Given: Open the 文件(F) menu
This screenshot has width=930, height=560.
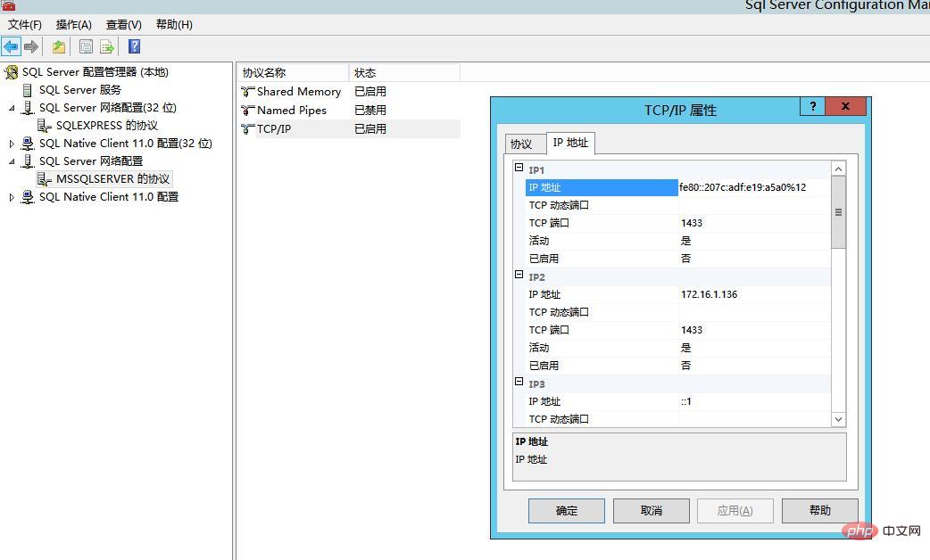Looking at the screenshot, I should coord(25,25).
